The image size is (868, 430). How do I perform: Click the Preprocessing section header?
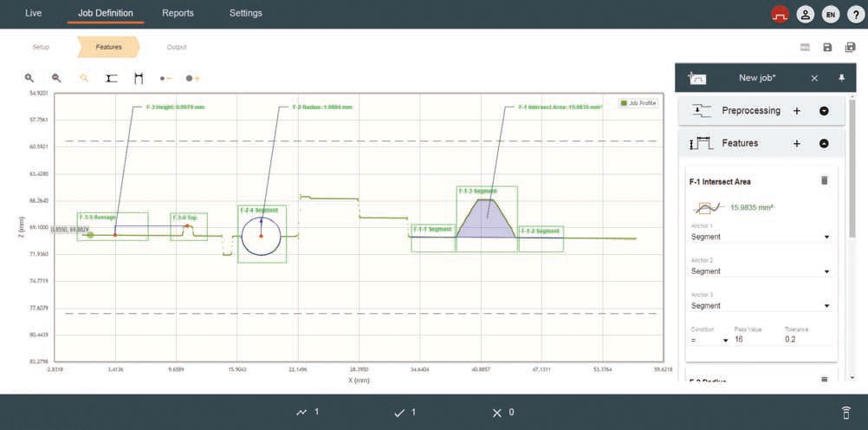[761, 111]
